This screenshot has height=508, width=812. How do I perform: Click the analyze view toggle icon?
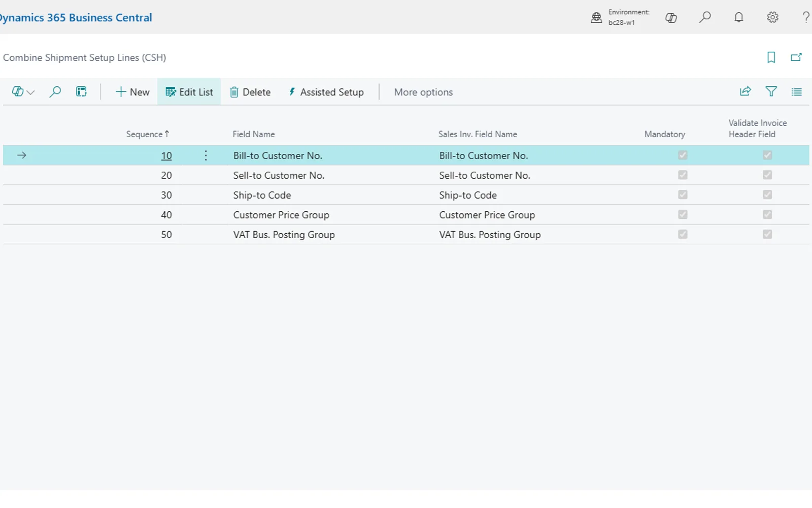[81, 92]
